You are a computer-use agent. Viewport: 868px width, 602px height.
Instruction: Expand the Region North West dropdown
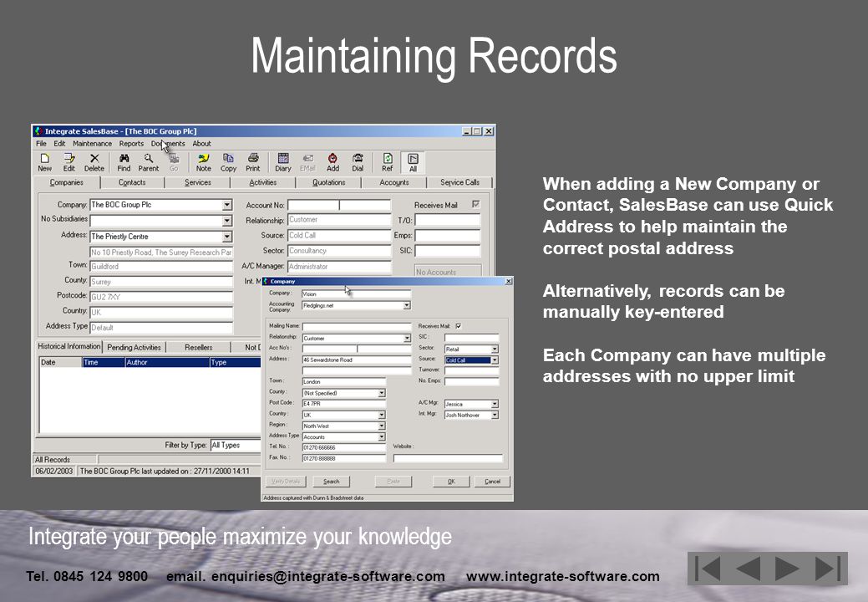coord(382,426)
